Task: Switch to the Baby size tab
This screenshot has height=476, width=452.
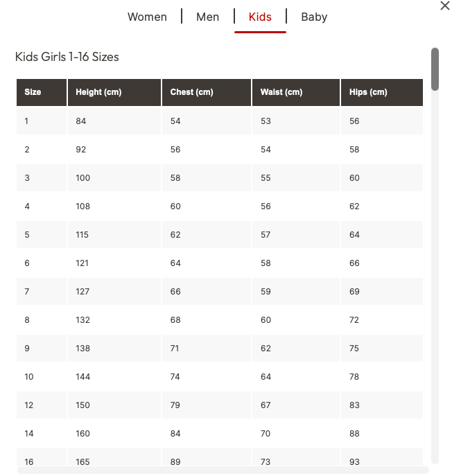Action: click(x=314, y=17)
